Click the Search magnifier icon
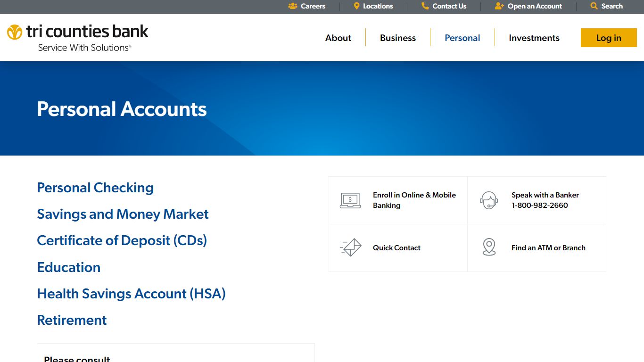This screenshot has width=644, height=362. 594,6
